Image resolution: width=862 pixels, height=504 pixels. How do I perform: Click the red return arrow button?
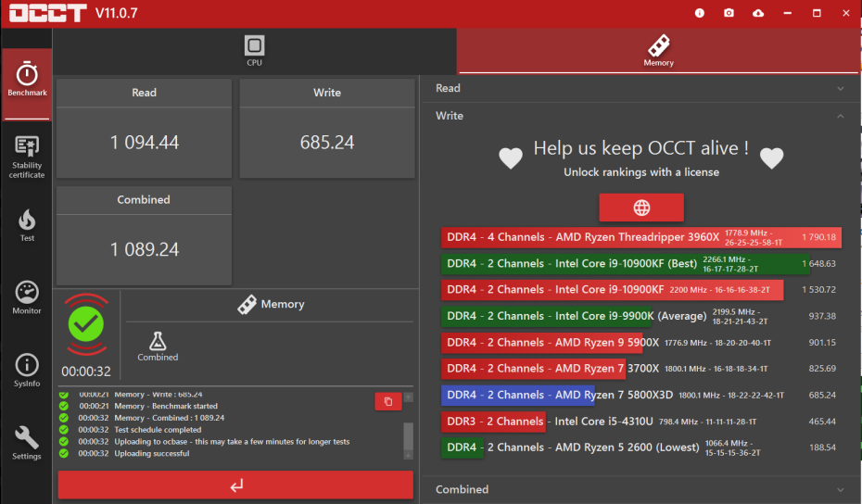(x=235, y=485)
